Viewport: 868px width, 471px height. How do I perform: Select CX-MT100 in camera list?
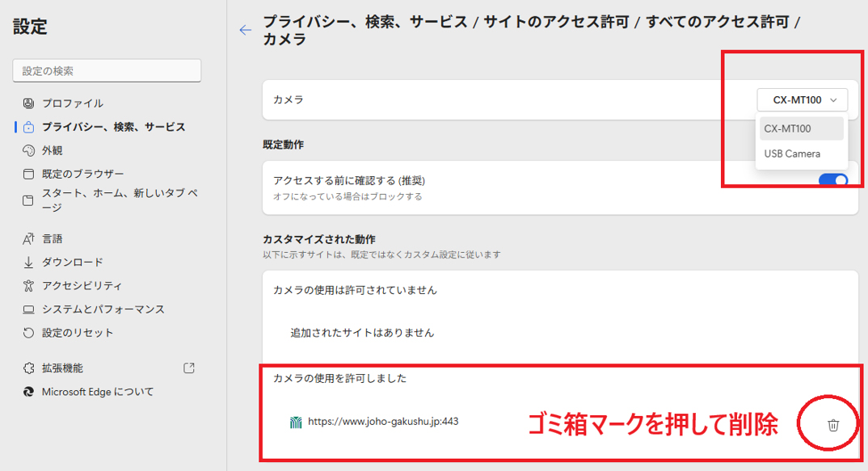tap(802, 128)
